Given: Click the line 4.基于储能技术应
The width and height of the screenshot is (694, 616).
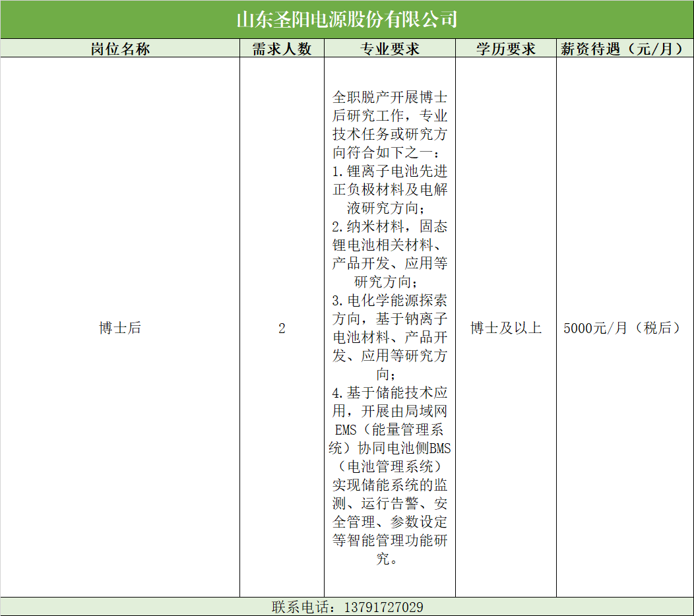Looking at the screenshot, I should [x=389, y=392].
